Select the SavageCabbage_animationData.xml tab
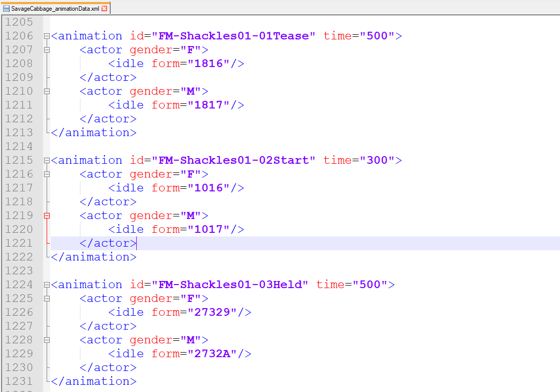 pos(55,9)
